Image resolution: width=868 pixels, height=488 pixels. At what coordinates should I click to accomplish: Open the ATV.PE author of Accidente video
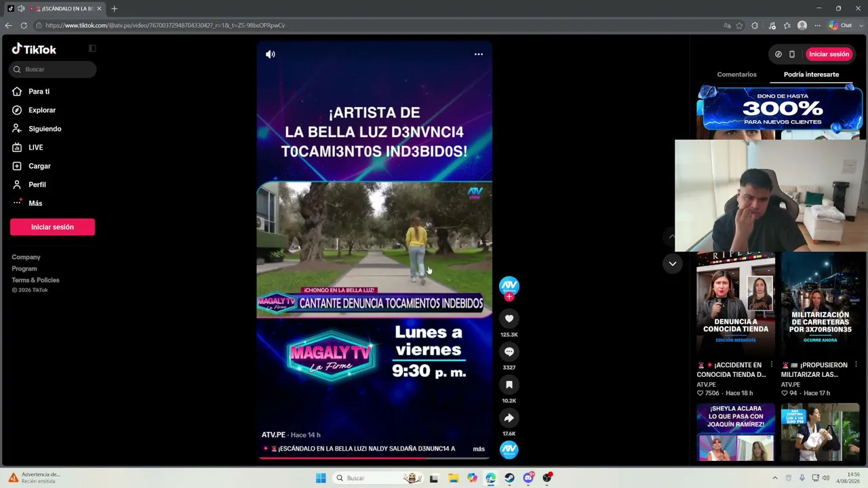tap(706, 384)
